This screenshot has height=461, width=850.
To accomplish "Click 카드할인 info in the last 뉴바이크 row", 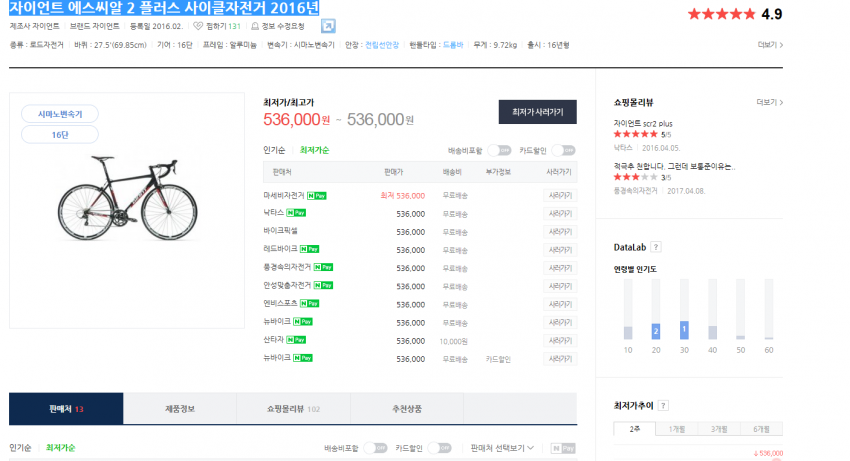I will 498,359.
